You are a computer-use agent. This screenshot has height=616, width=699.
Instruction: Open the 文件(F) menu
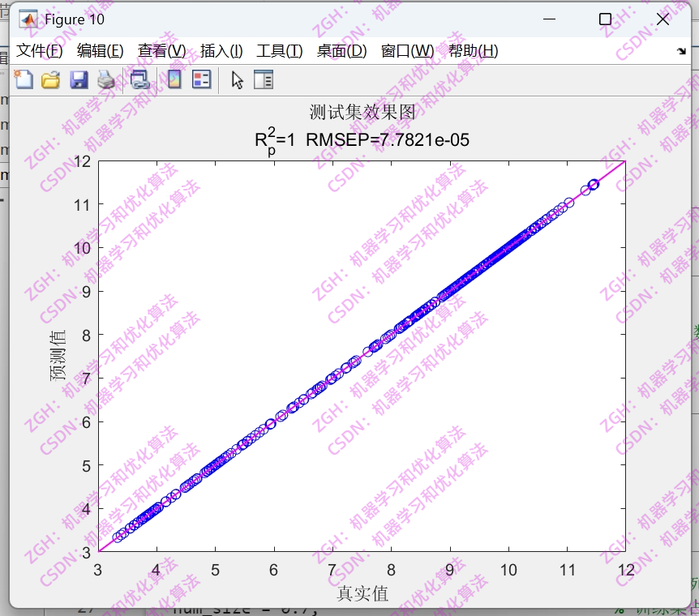[x=40, y=51]
